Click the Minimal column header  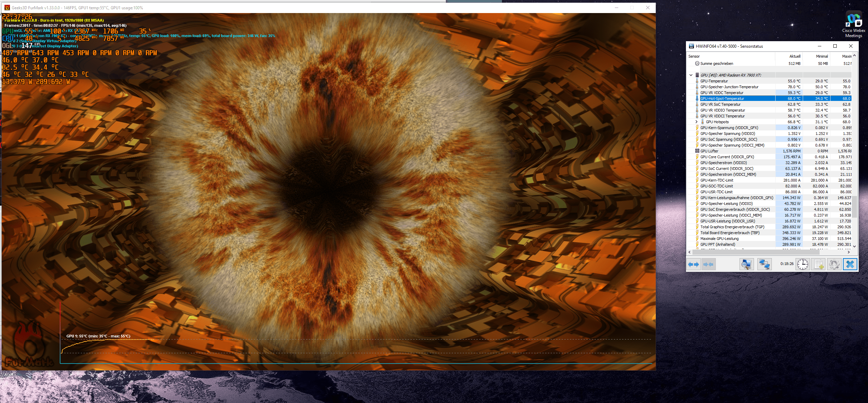(816, 56)
